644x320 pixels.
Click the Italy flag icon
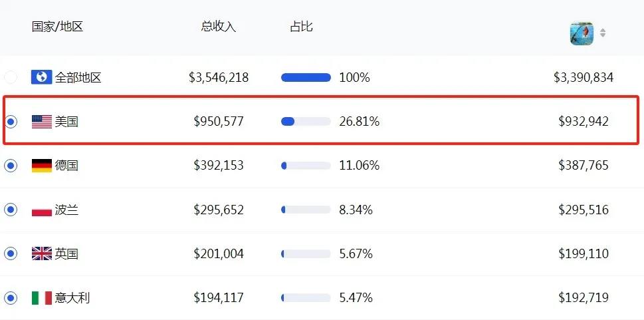(41, 297)
